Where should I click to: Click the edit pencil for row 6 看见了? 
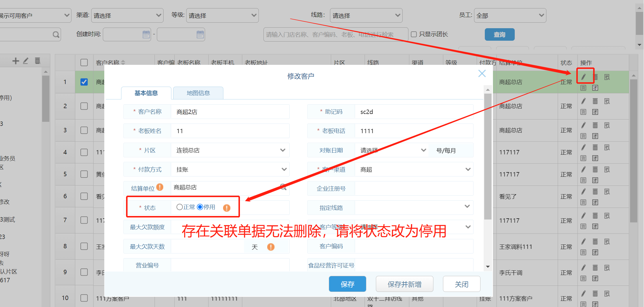click(x=583, y=191)
